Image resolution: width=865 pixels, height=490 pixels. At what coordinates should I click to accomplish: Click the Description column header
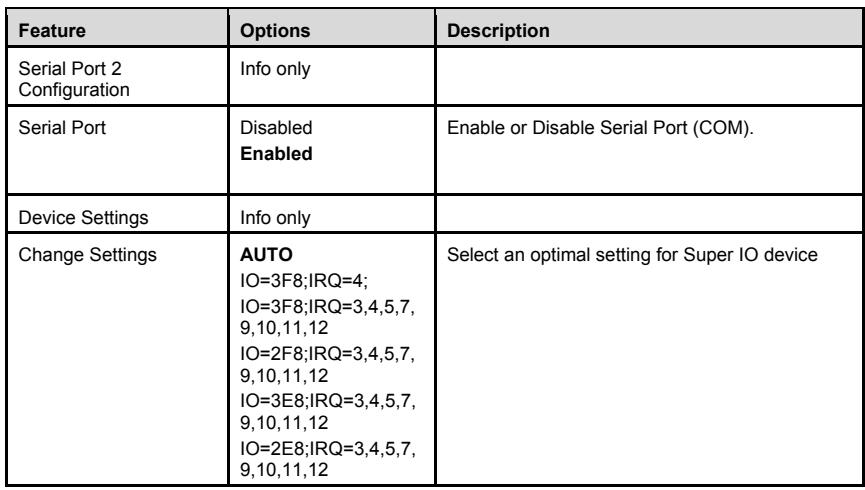[x=498, y=30]
